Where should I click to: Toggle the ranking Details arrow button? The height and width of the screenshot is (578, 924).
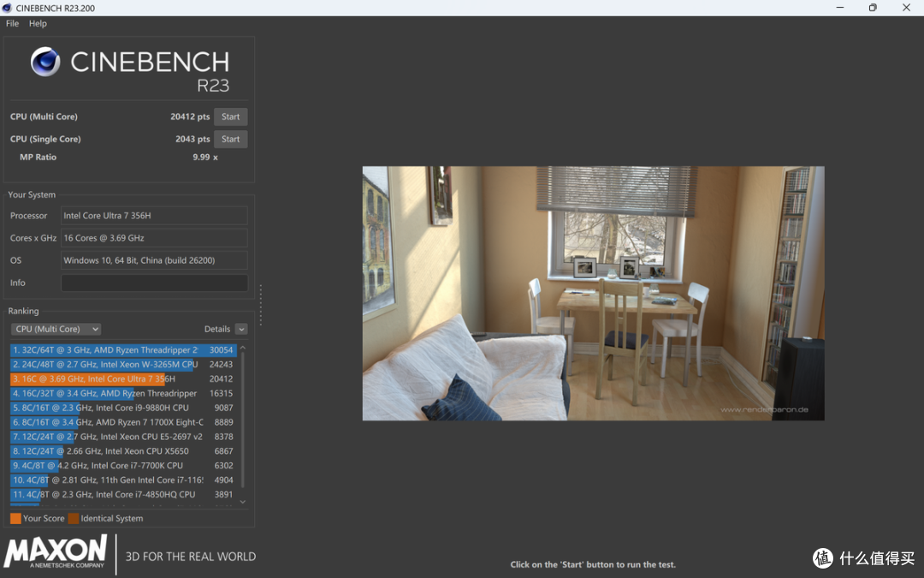[241, 329]
